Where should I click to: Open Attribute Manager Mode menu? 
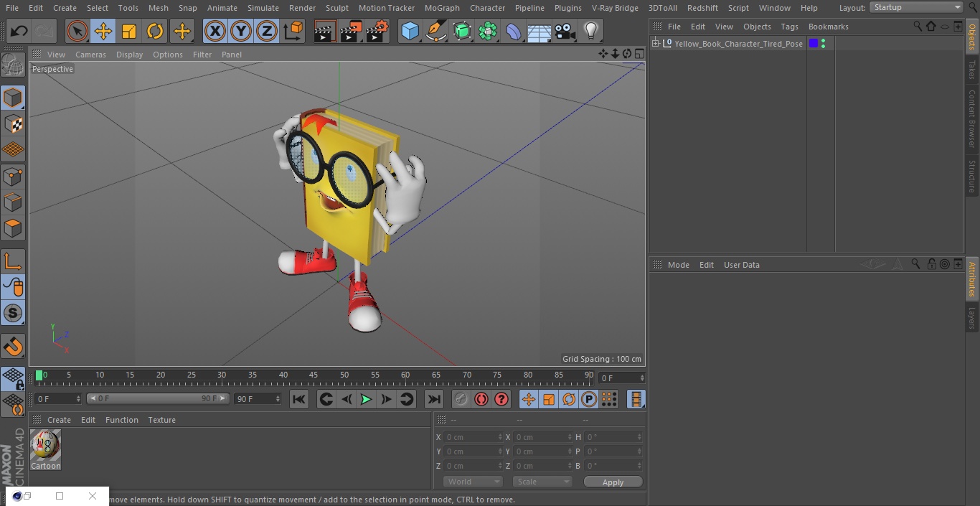(x=678, y=265)
